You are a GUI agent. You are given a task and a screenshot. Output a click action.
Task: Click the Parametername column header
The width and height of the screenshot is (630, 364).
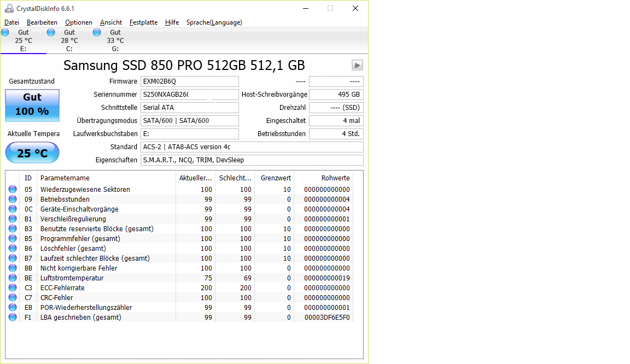click(106, 178)
